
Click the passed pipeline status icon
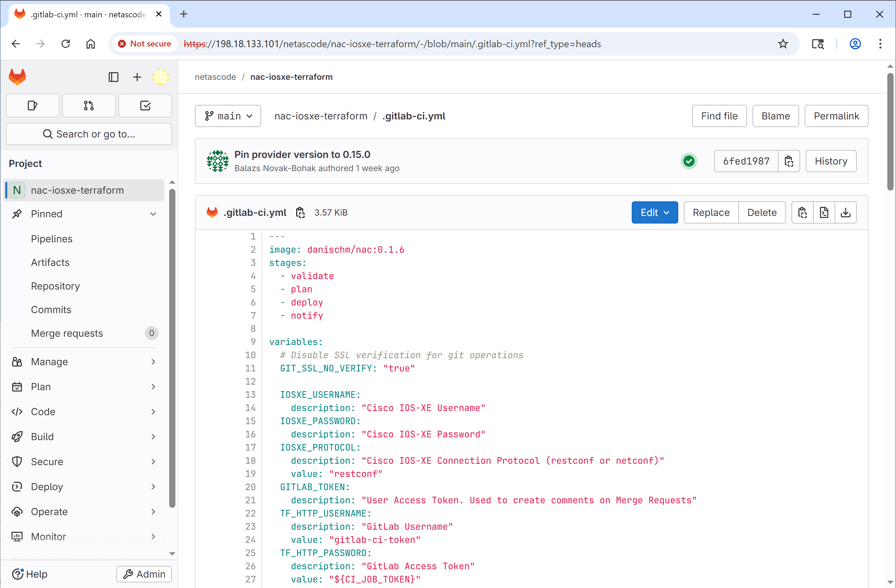[x=689, y=161]
